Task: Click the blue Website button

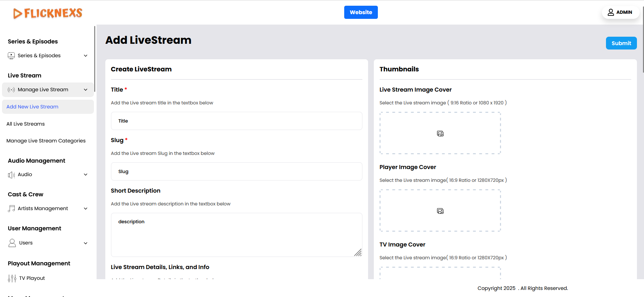Action: click(361, 12)
